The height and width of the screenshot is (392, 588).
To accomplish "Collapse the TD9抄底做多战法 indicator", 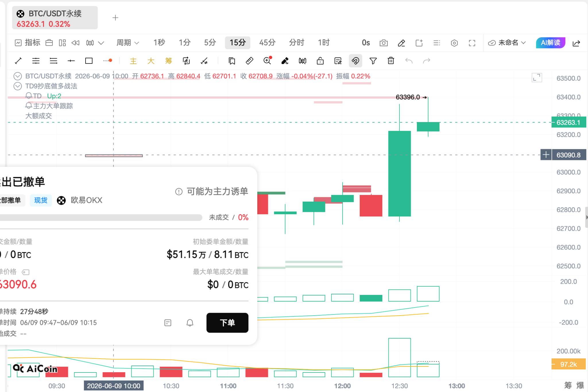I will [x=18, y=86].
